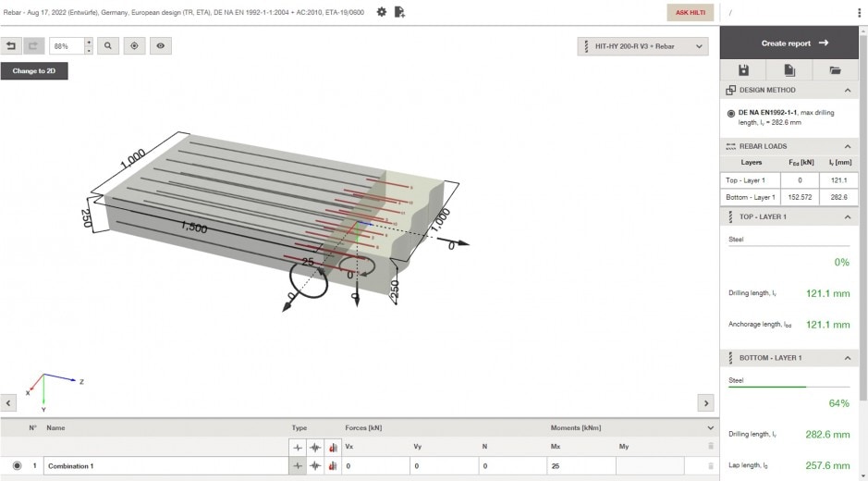868x481 pixels.
Task: Click the top layer steel 0% utilization bar
Action: point(789,245)
